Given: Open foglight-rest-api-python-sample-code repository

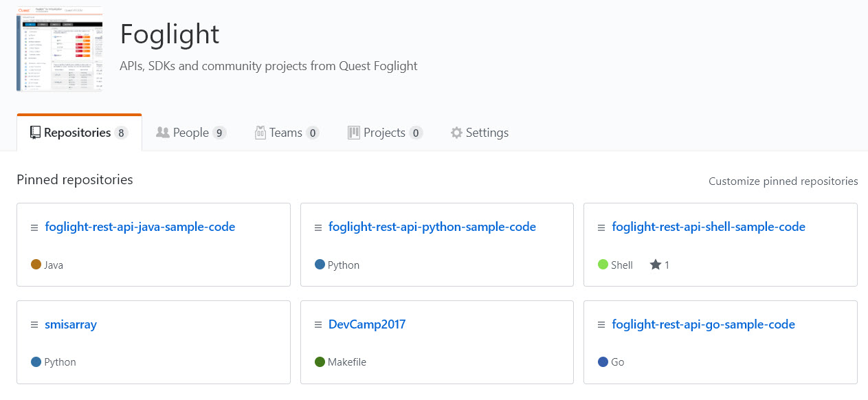Looking at the screenshot, I should click(432, 227).
